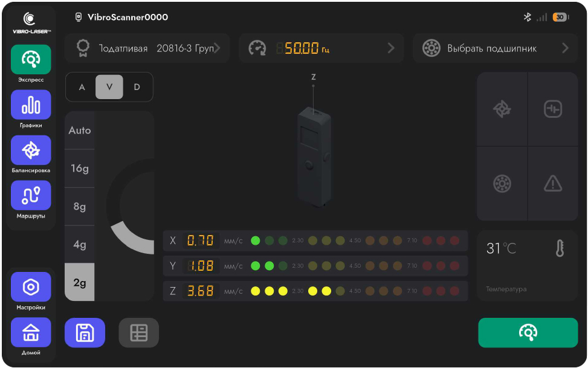Open the Выбрать подшипник bearing chooser

click(496, 48)
